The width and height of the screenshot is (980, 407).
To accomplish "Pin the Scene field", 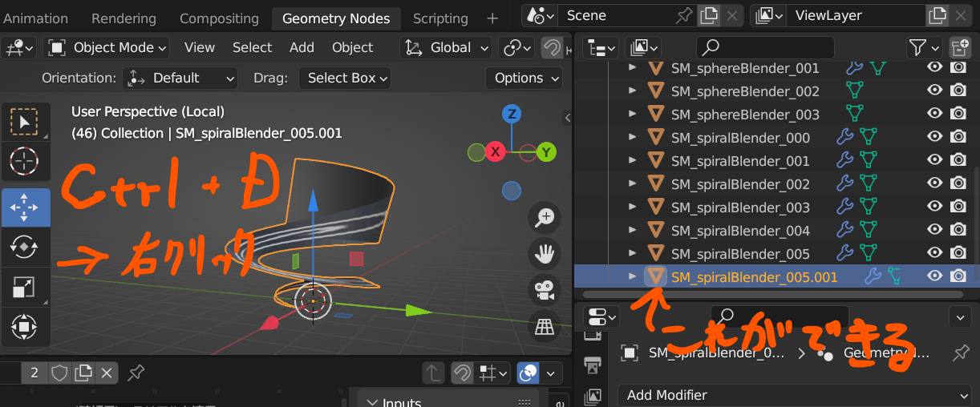I will tap(683, 15).
